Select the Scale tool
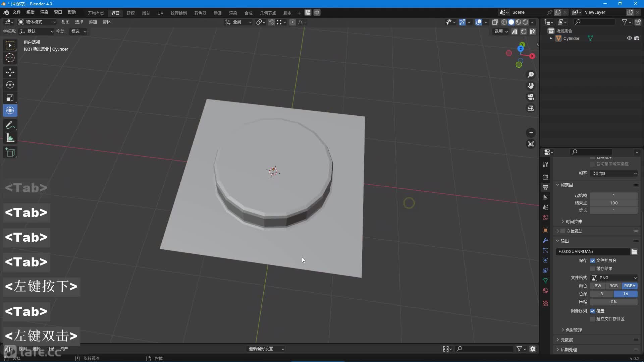The width and height of the screenshot is (644, 362). (10, 98)
